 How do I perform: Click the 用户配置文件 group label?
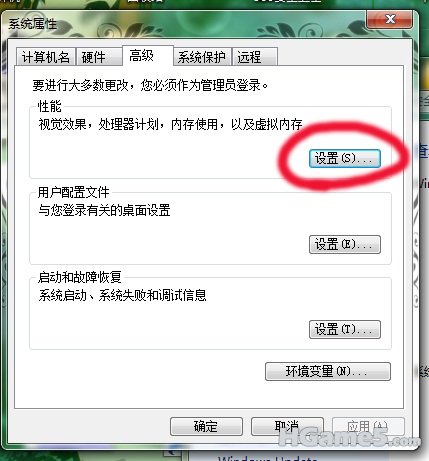click(x=74, y=192)
